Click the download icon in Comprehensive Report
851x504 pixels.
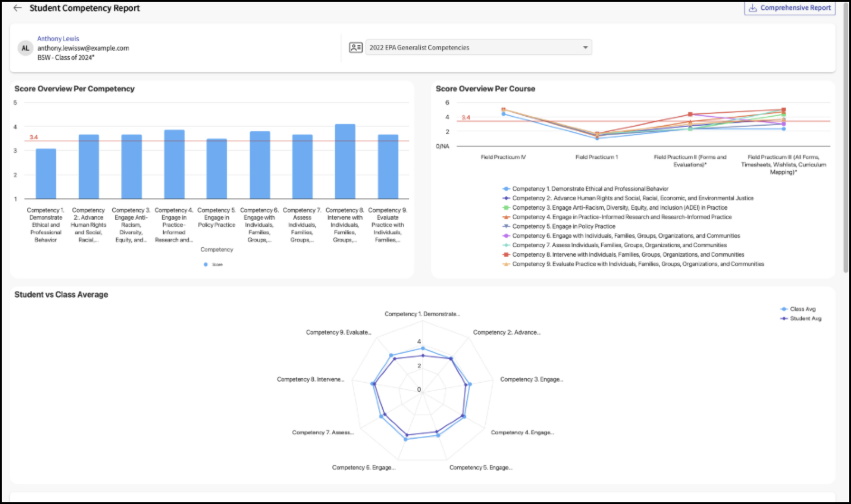(752, 8)
